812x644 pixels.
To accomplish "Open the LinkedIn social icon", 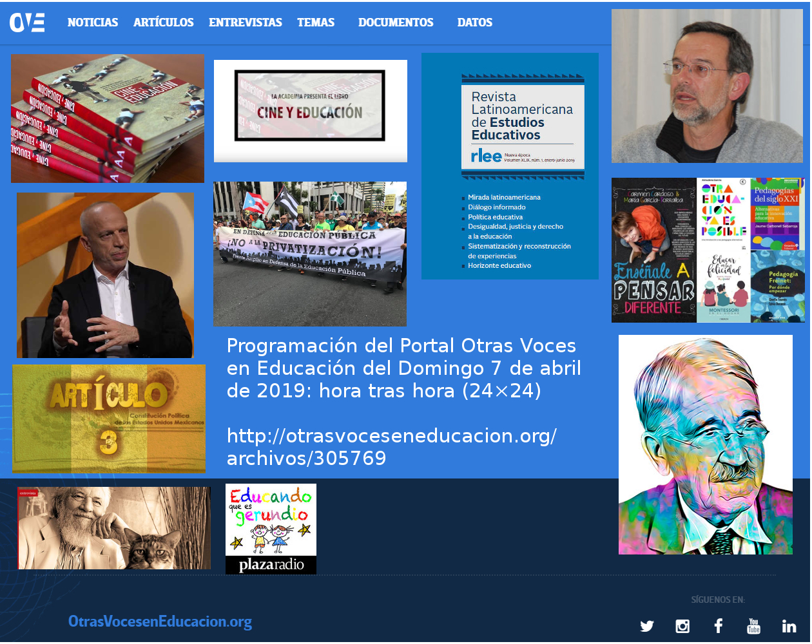I will (789, 626).
